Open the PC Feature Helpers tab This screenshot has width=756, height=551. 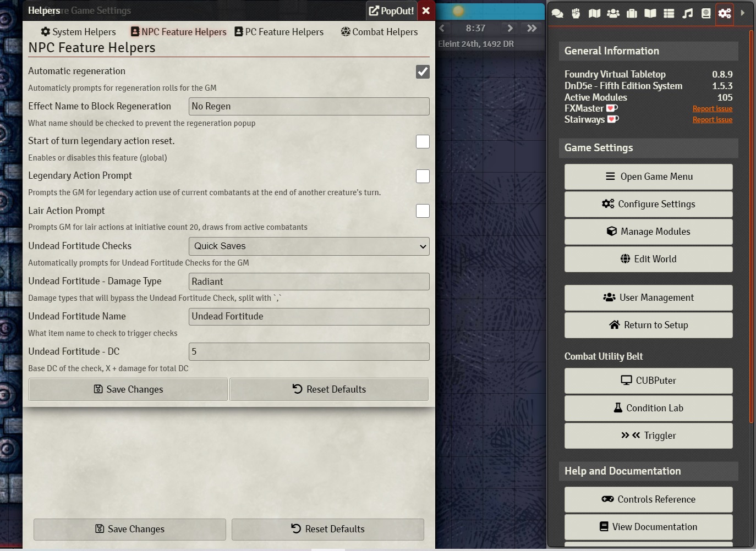point(279,31)
